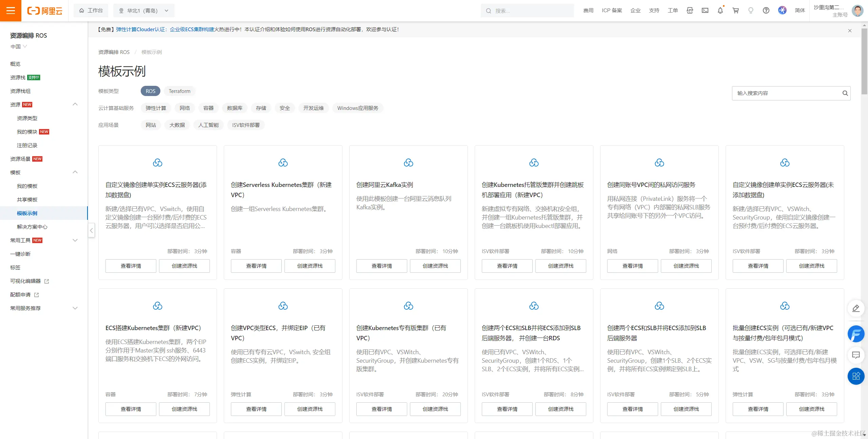Expand the 常用服务推荐 sidebar section
The image size is (868, 439).
pyautogui.click(x=75, y=308)
